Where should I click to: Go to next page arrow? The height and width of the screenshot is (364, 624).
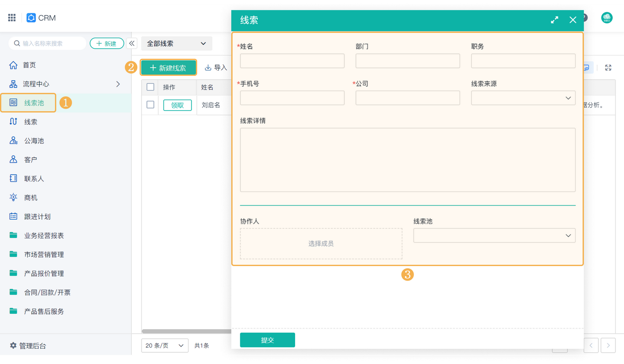point(608,345)
